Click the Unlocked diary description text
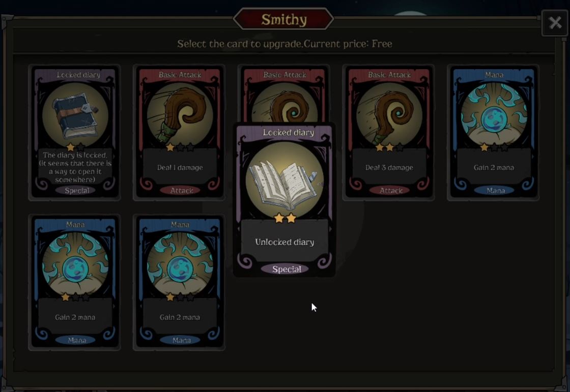Screen dimensions: 570x392 point(284,242)
